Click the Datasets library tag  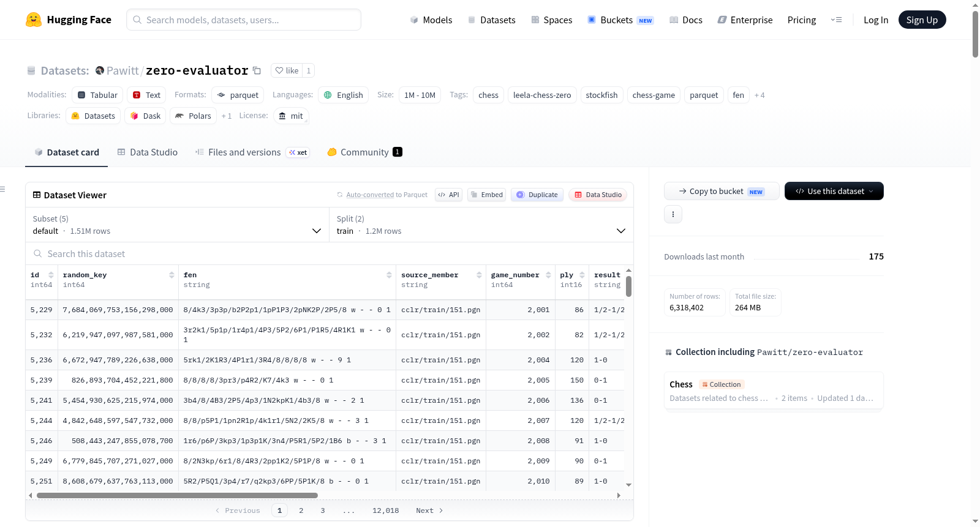93,116
